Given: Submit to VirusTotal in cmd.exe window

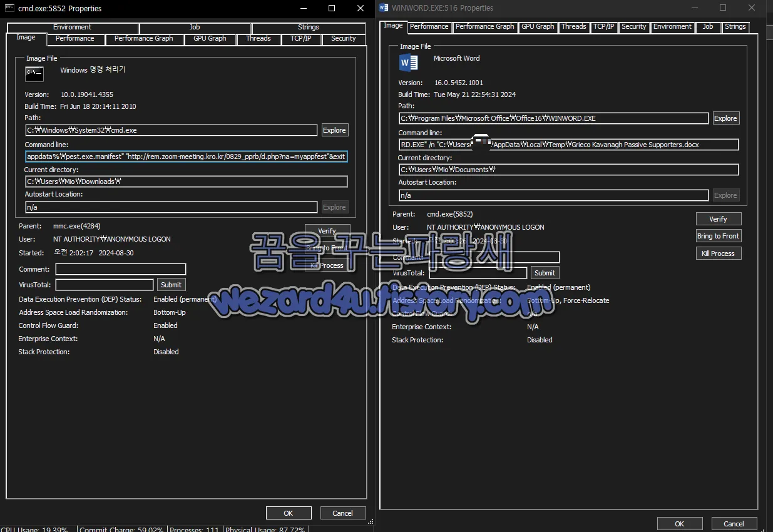Looking at the screenshot, I should [x=171, y=285].
